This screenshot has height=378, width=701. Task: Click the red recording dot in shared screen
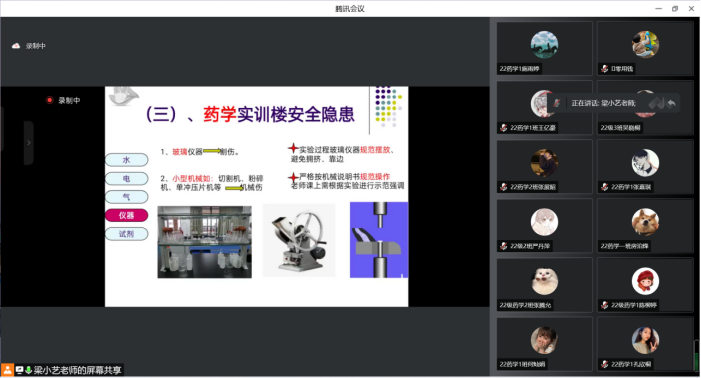50,100
